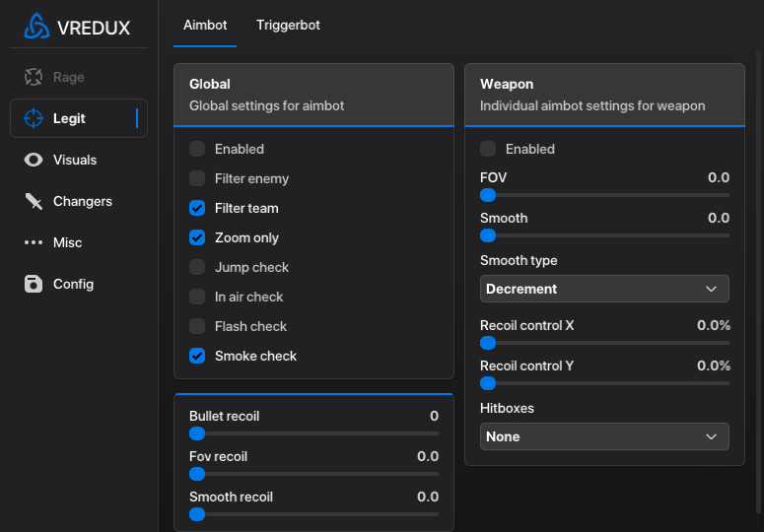Click 'Individual aimbot settings for weapon' subtitle
The image size is (764, 532).
tap(592, 105)
